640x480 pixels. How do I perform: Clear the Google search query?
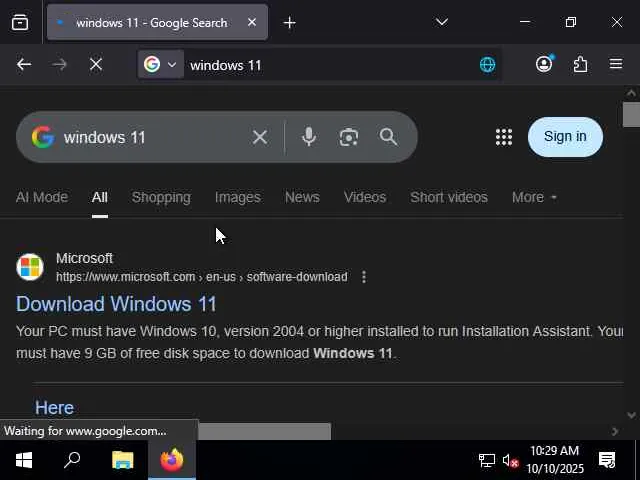(x=260, y=137)
